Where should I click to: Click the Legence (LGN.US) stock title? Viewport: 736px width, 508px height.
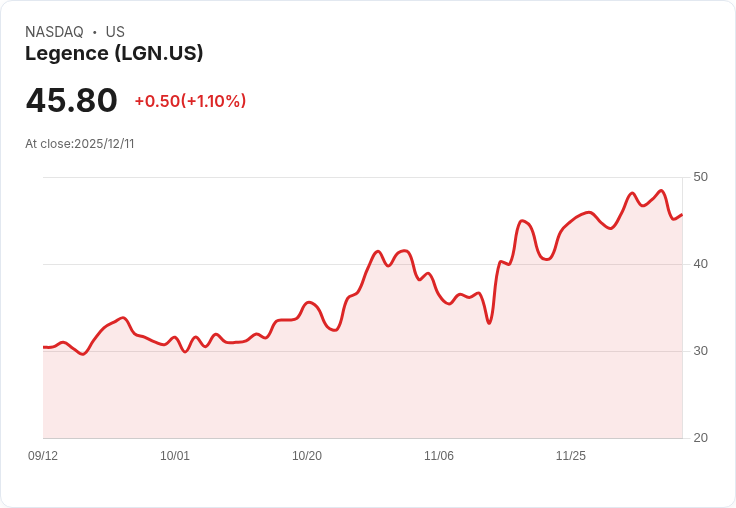point(114,54)
